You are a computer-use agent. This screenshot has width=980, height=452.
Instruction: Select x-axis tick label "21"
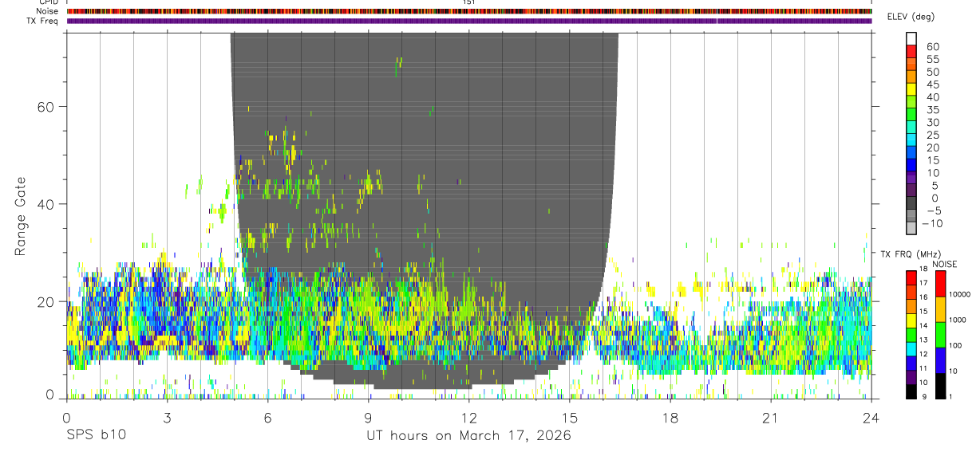771,418
